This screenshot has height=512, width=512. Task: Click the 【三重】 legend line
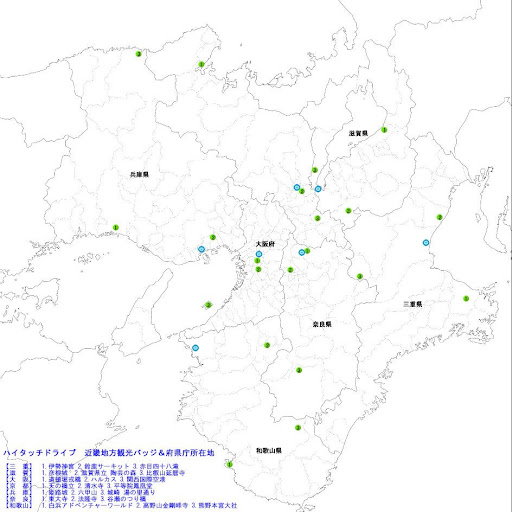92,466
